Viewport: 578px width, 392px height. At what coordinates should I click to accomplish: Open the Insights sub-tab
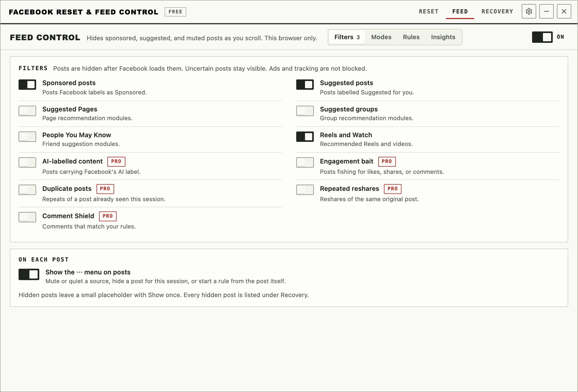coord(443,37)
